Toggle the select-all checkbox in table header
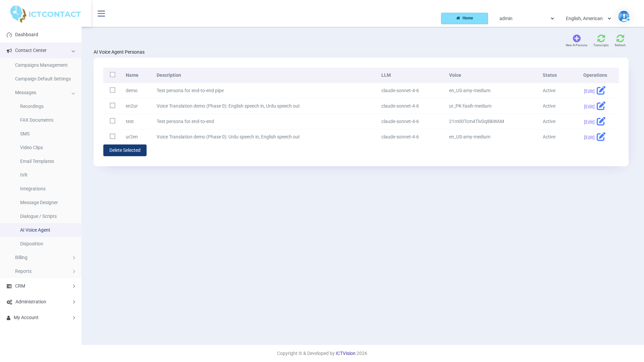Screen dimensions: 644x362 click(x=113, y=75)
